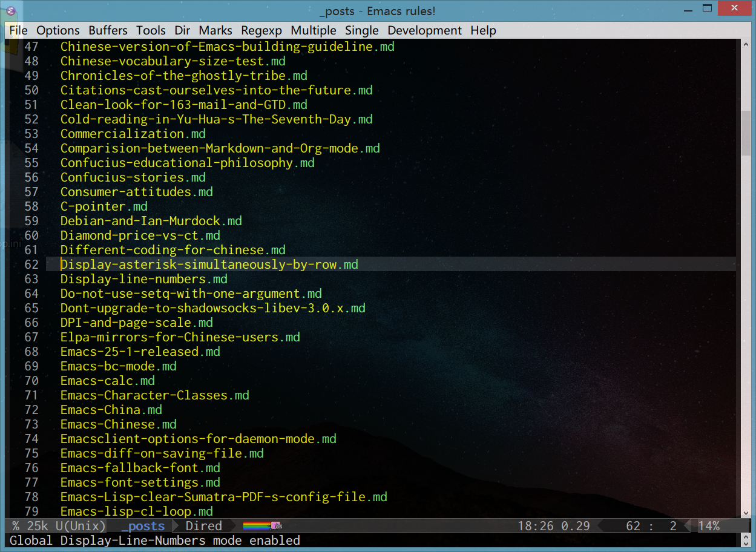Click the line and column 62 : 2 indicator

pyautogui.click(x=651, y=526)
